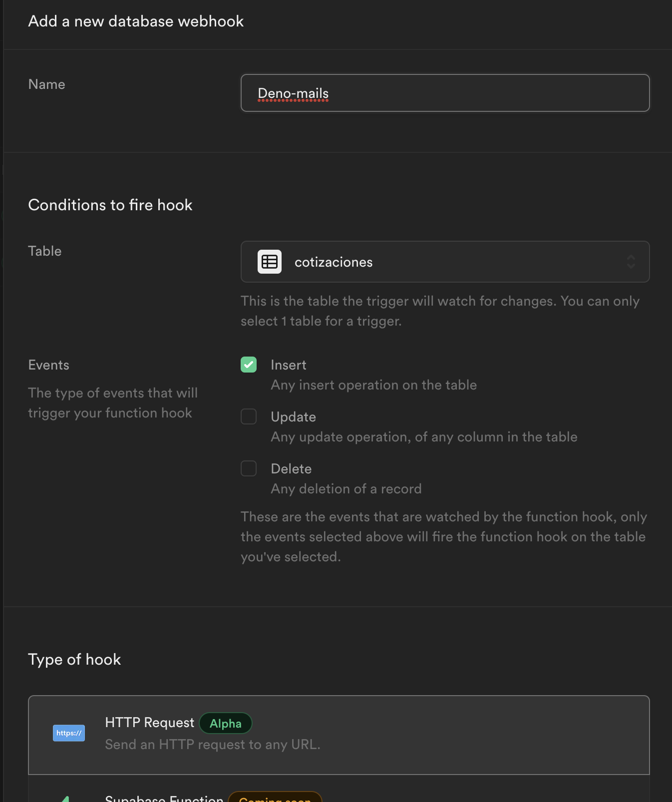Click the Update label text
672x802 pixels.
(294, 417)
